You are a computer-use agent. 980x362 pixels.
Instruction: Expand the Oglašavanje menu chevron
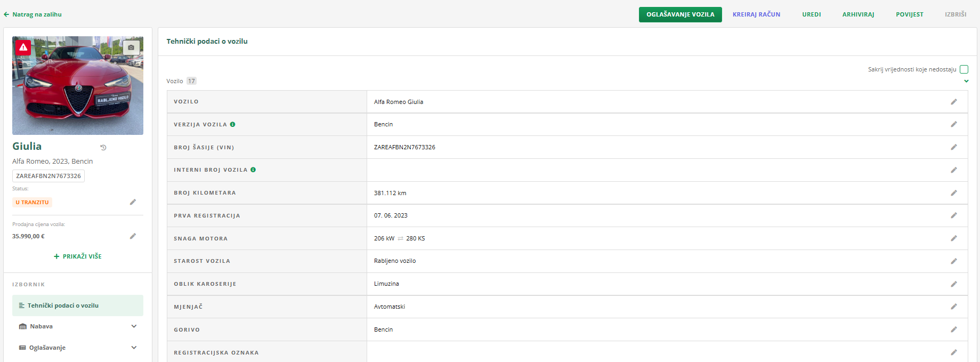134,348
